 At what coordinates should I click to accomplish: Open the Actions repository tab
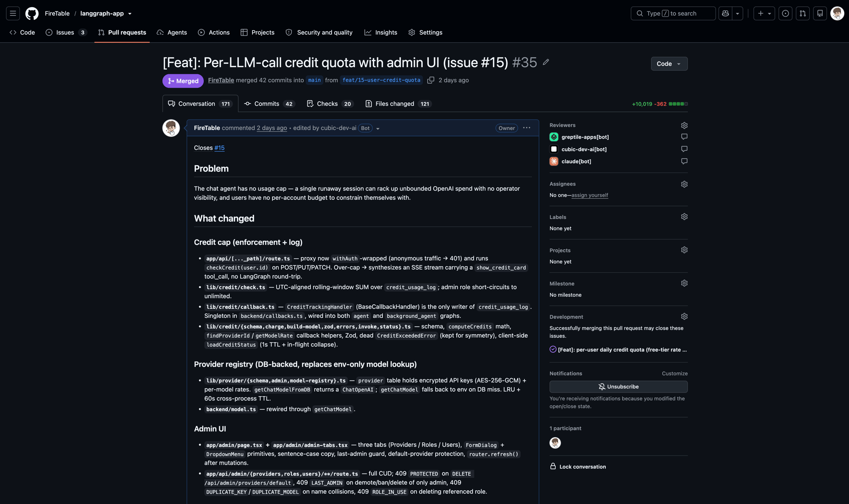[x=214, y=32]
